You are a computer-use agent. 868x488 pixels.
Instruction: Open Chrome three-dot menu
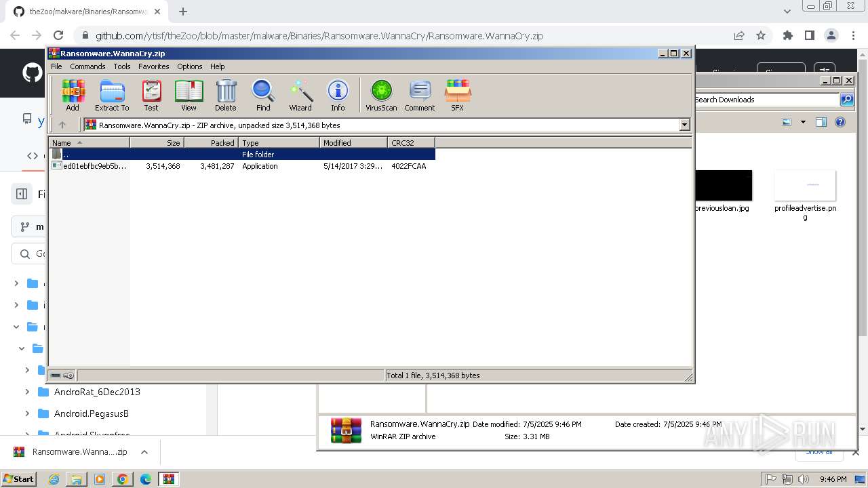pyautogui.click(x=853, y=36)
